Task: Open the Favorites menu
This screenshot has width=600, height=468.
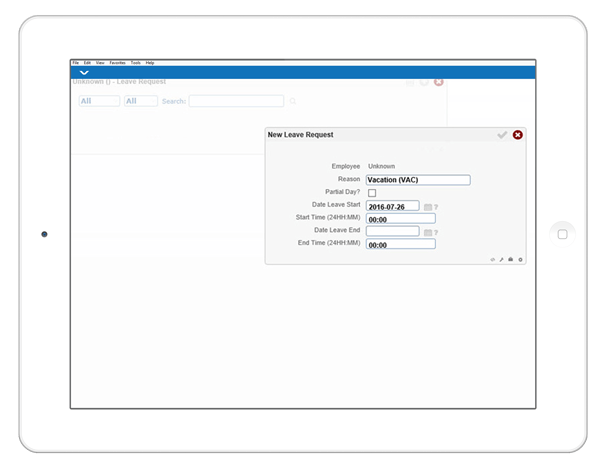Action: [x=117, y=62]
